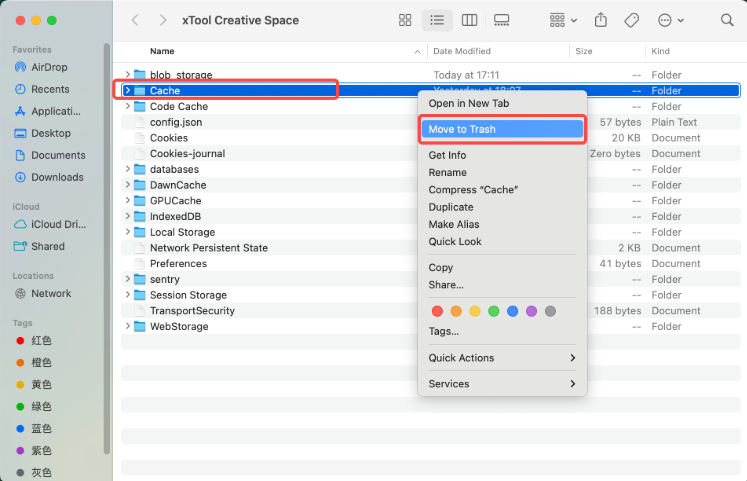Switch to list view
The height and width of the screenshot is (481, 747).
(437, 20)
